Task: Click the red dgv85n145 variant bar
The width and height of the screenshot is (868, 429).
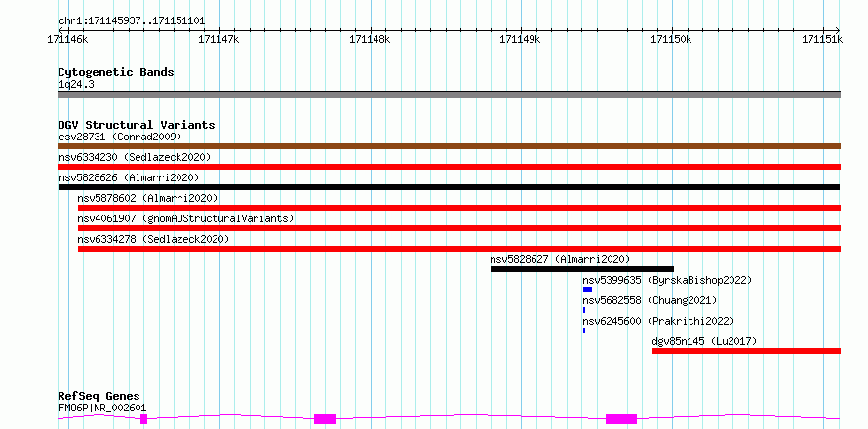Action: click(x=747, y=351)
